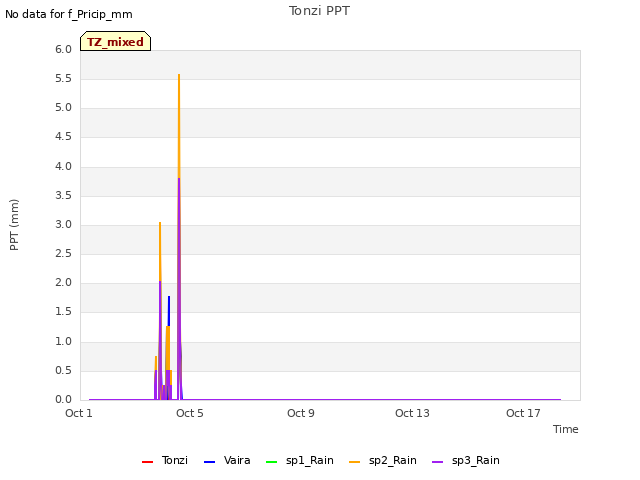
Task: Click the 2.5 y-axis tick label
Action: [x=63, y=253]
